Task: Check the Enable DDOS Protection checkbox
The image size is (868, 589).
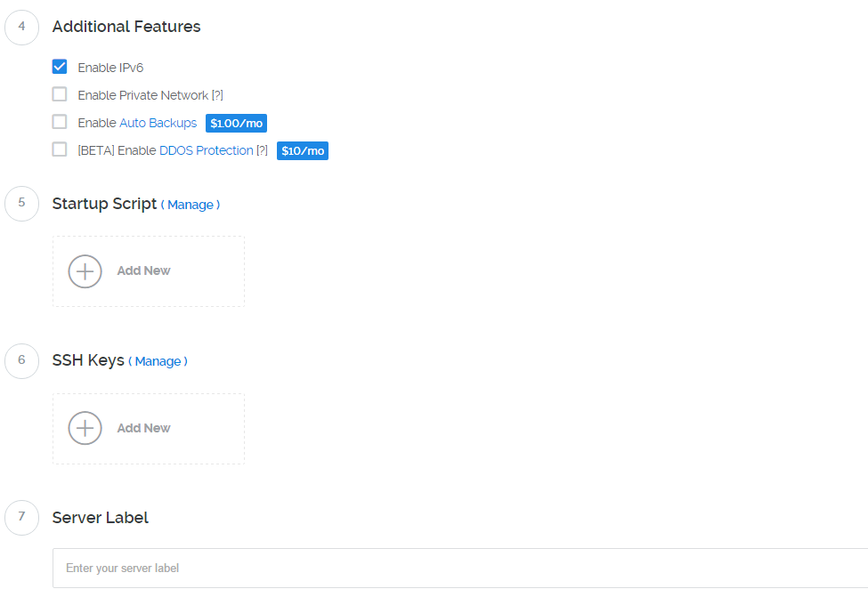Action: (x=60, y=149)
